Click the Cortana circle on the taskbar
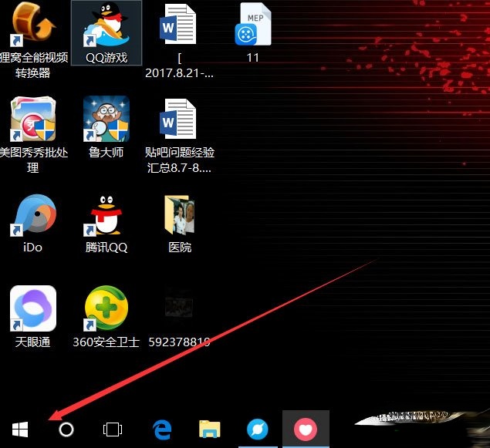This screenshot has height=448, width=490. 66,429
